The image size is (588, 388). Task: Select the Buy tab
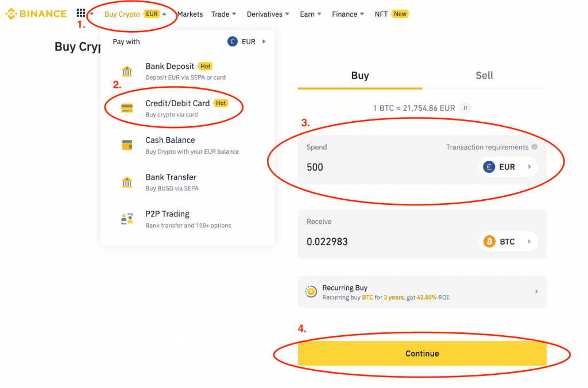point(360,76)
